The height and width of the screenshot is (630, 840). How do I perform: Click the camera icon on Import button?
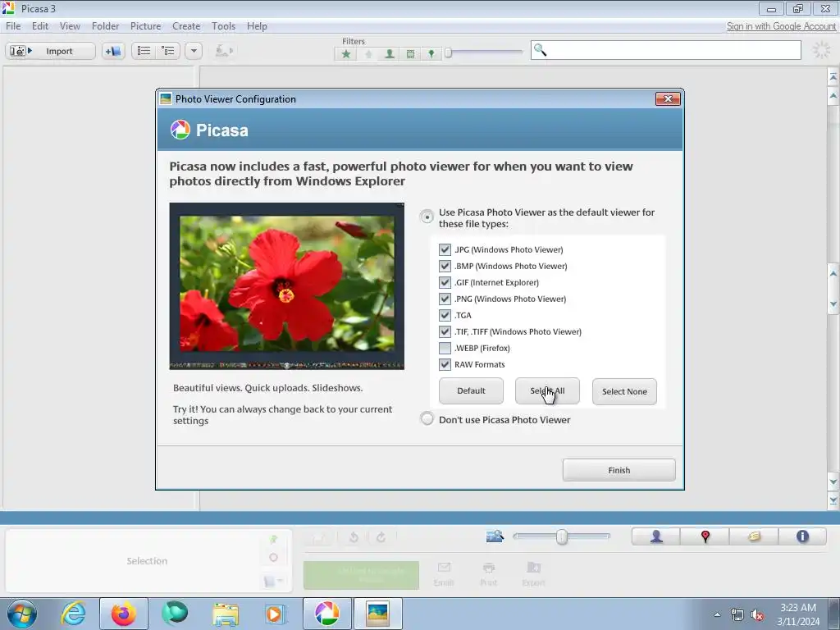point(18,51)
